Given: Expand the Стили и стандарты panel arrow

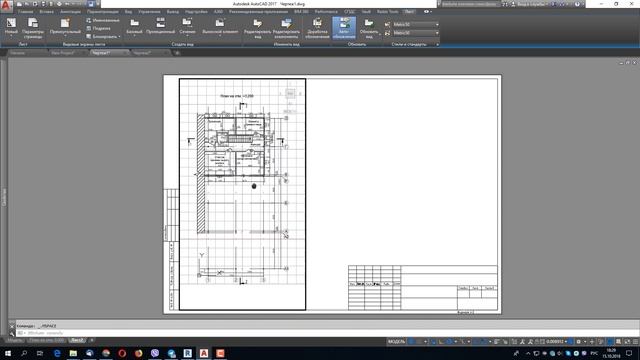Looking at the screenshot, I should coord(438,44).
